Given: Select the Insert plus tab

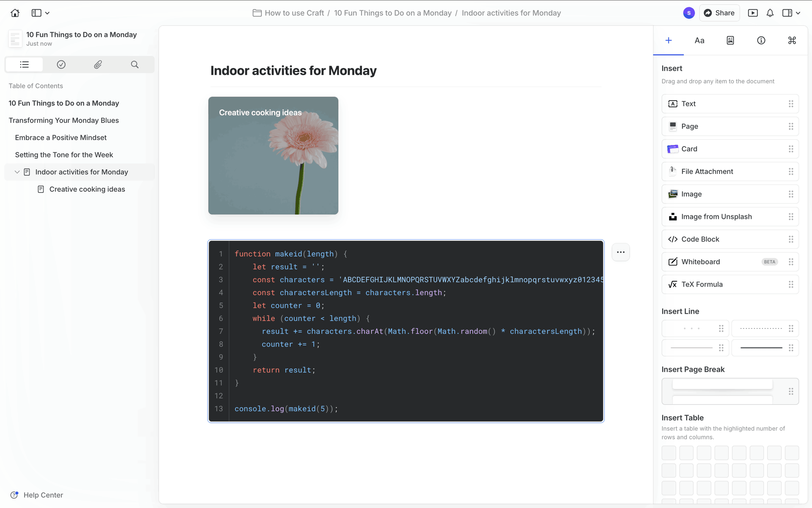Looking at the screenshot, I should [668, 40].
